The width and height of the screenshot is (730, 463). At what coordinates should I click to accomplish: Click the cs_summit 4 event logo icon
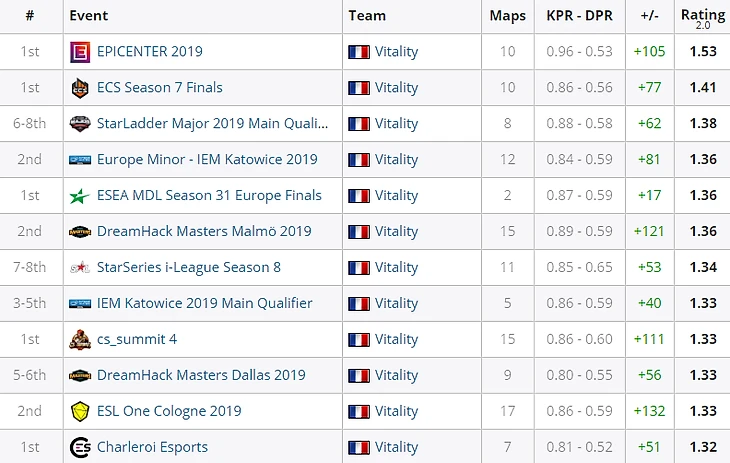[x=80, y=340]
